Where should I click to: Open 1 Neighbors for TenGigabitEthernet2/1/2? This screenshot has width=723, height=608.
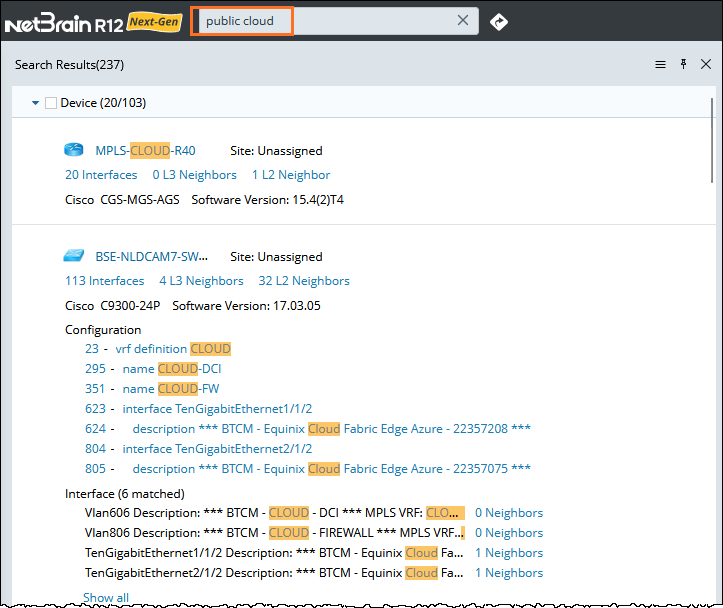point(509,573)
